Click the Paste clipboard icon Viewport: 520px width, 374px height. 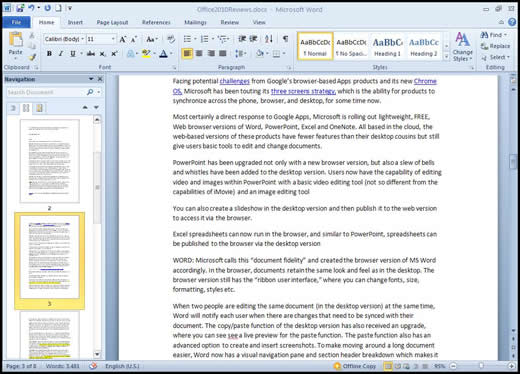click(x=15, y=40)
